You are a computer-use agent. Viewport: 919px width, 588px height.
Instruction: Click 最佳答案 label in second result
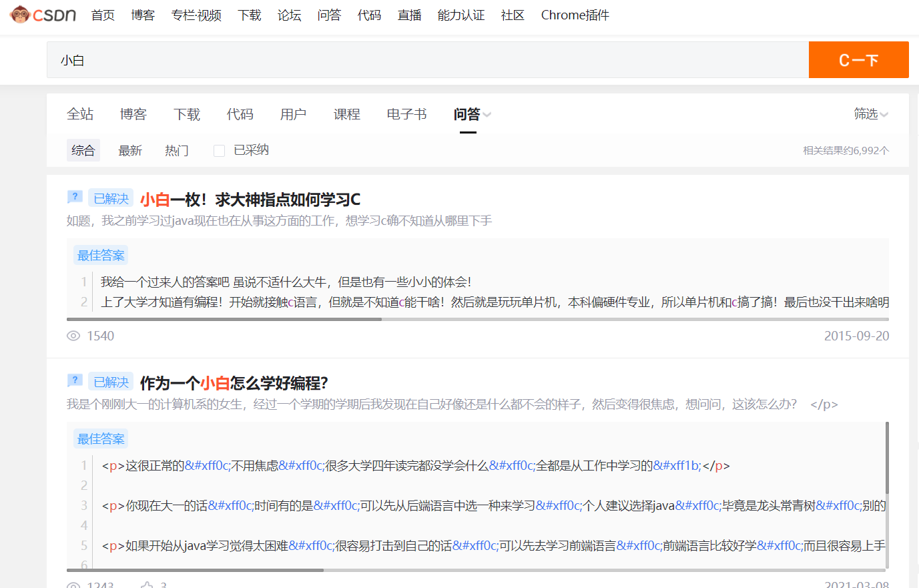click(x=101, y=438)
